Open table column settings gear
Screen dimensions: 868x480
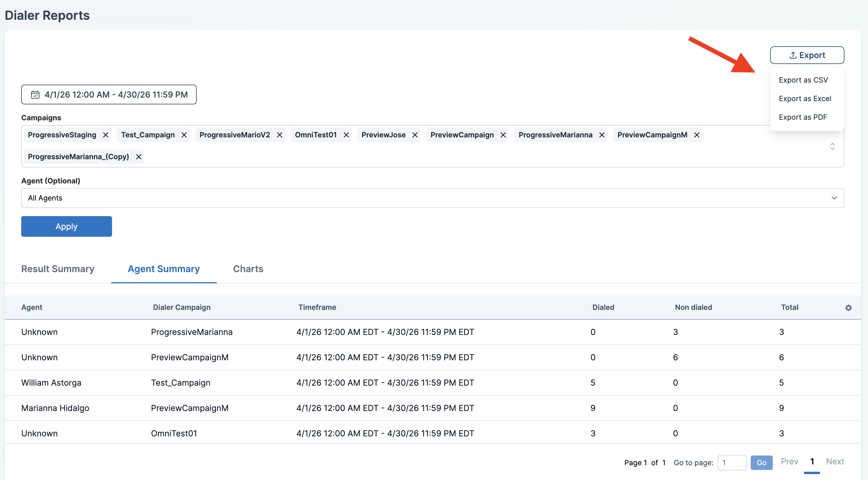point(848,308)
